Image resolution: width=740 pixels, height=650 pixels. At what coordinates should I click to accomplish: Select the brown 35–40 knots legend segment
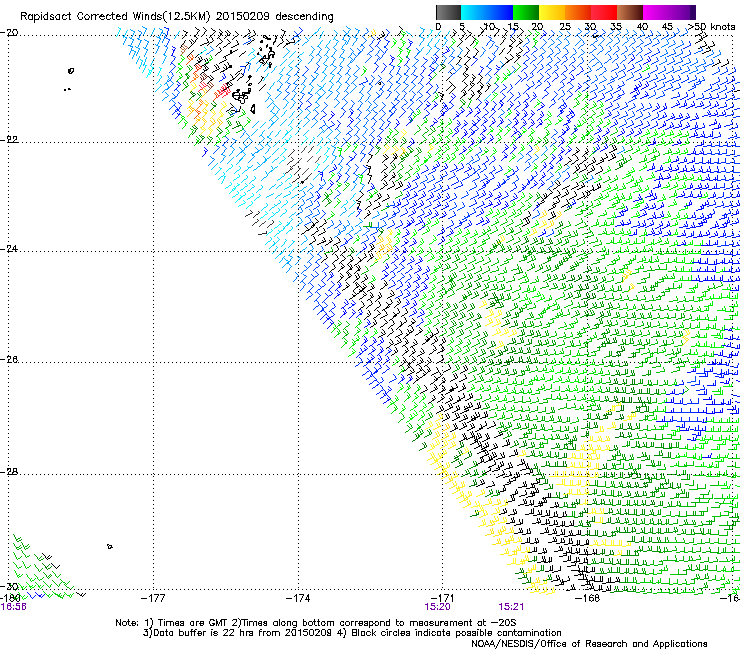(x=630, y=12)
